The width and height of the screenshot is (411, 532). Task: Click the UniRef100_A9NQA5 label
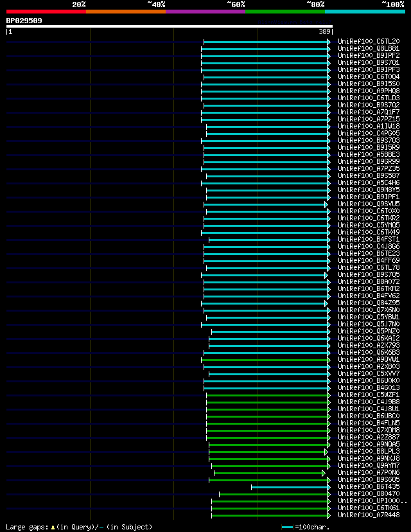point(369,444)
